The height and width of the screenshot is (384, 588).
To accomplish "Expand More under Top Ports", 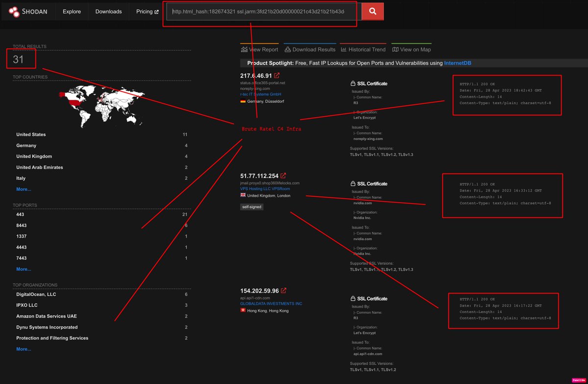I will pos(24,269).
